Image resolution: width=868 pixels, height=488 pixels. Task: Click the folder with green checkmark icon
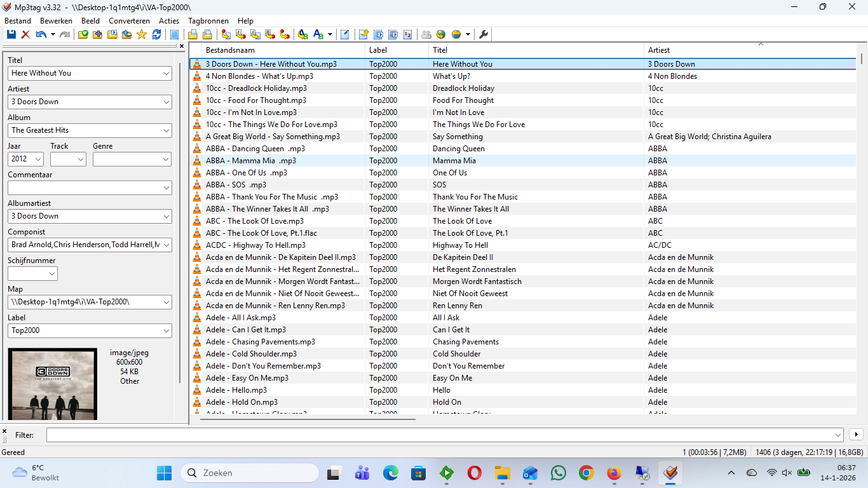pos(83,34)
